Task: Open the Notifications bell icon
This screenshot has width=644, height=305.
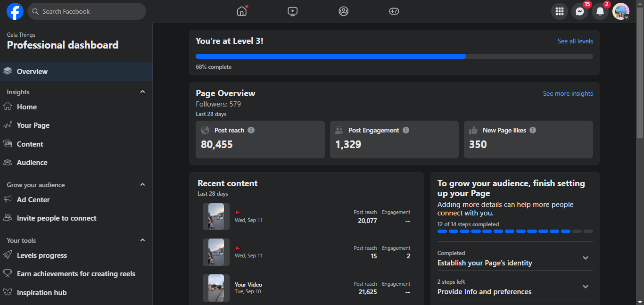Action: 600,12
